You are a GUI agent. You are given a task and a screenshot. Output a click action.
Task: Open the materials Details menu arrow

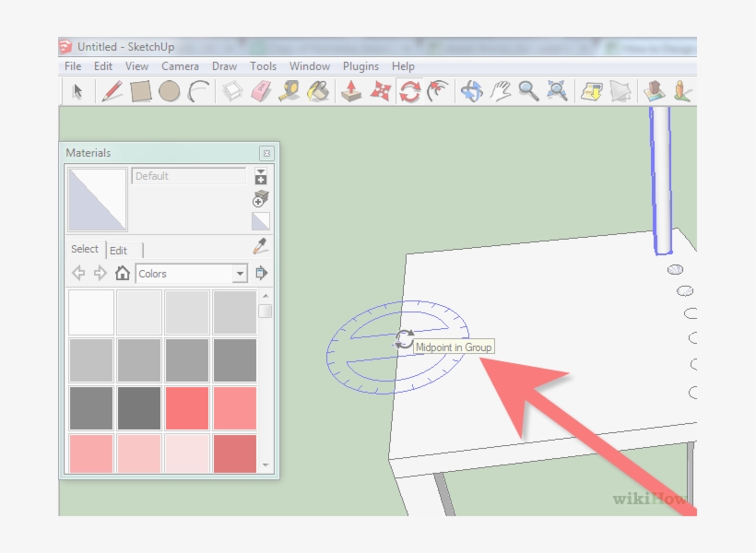click(261, 274)
